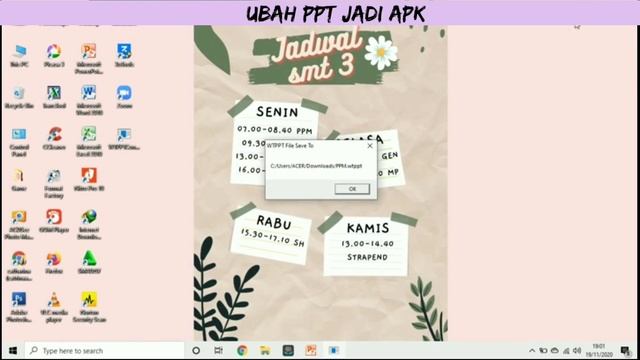
Task: Click the 13.00-14.40 time under Kamis
Action: pyautogui.click(x=368, y=244)
